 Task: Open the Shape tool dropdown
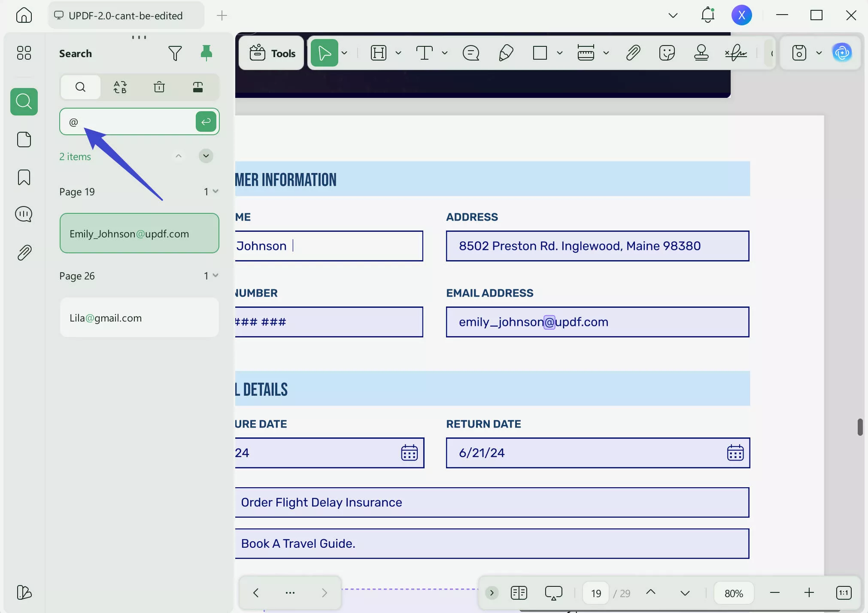coord(559,52)
